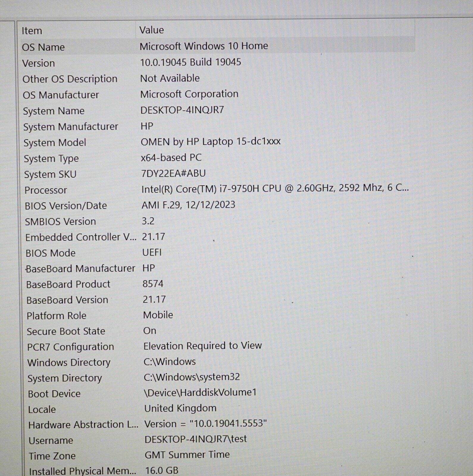Select Embedded Controller V... row label
473x476 pixels.
point(81,237)
